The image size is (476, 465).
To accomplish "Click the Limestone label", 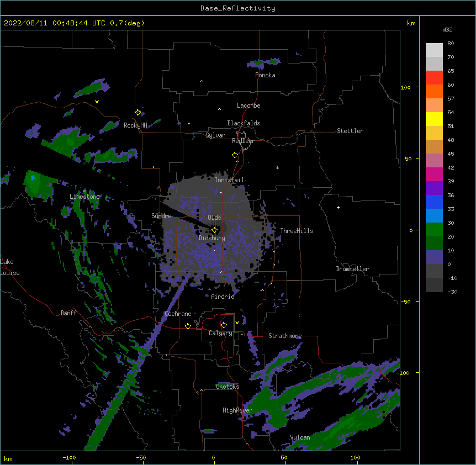I will 84,197.
